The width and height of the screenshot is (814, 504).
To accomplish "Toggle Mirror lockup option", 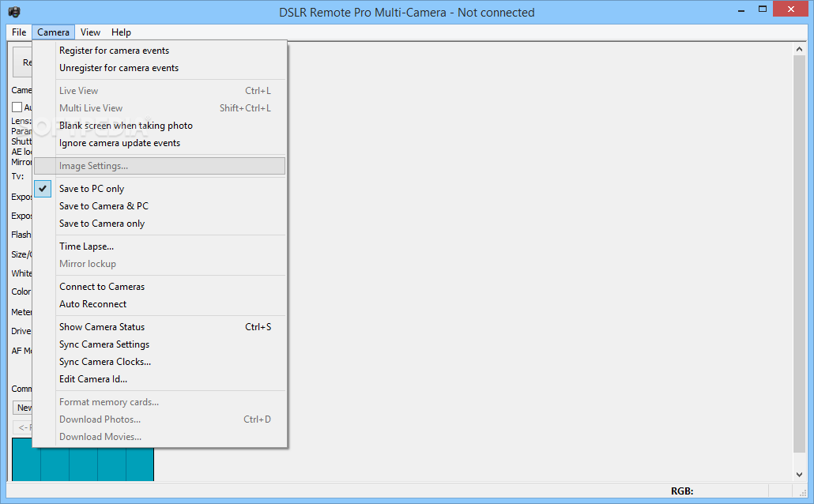I will click(x=160, y=264).
